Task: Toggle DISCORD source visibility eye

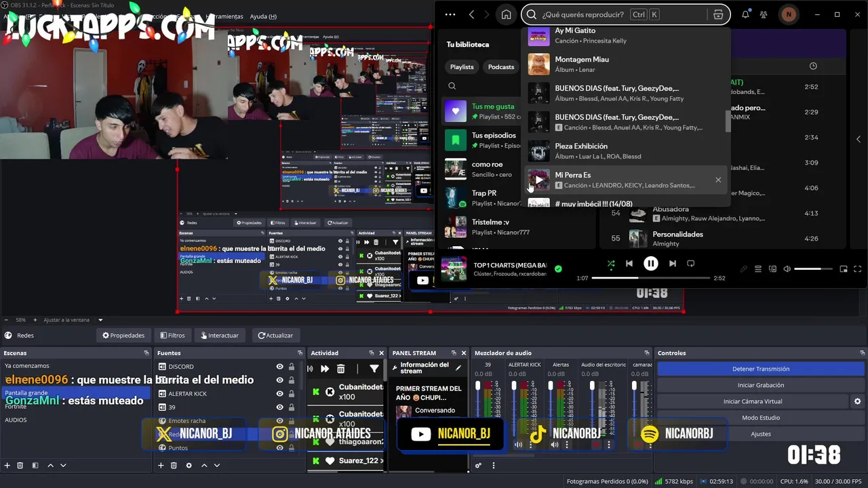Action: pos(279,367)
